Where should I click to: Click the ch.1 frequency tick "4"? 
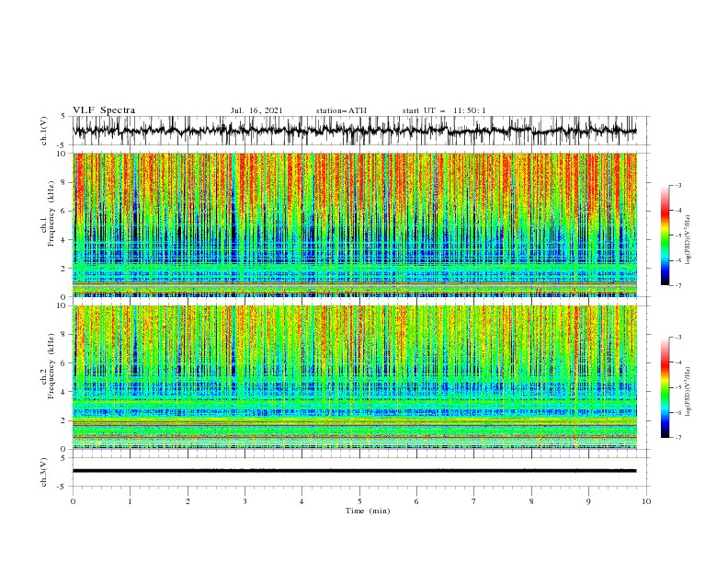tap(63, 240)
